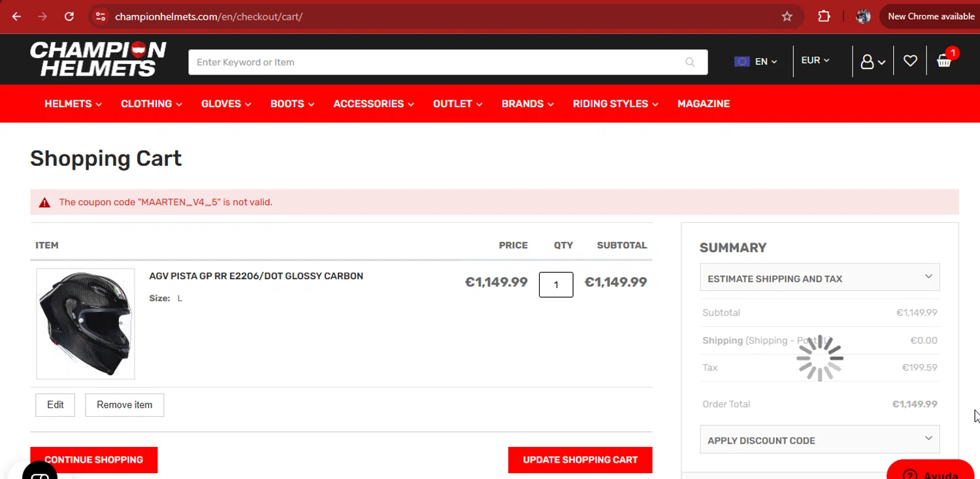This screenshot has height=479, width=980.
Task: Open the CLOTHING menu
Action: (152, 104)
